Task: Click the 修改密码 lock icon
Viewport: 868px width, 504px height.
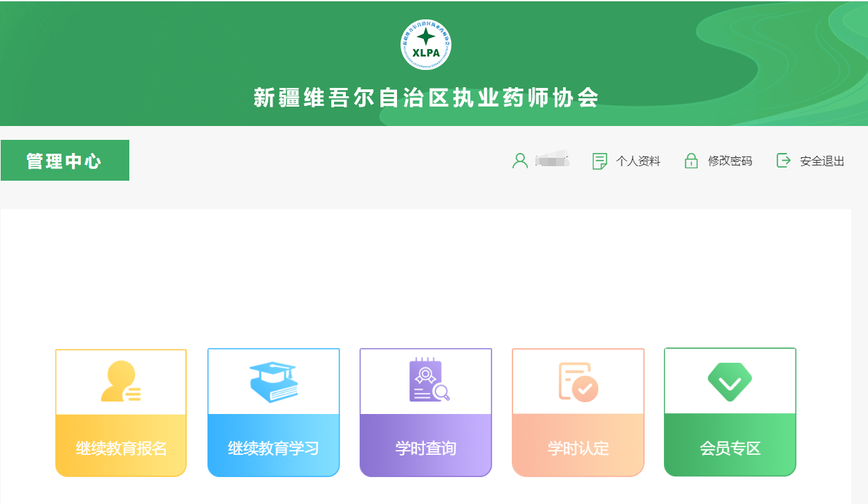Action: point(691,161)
